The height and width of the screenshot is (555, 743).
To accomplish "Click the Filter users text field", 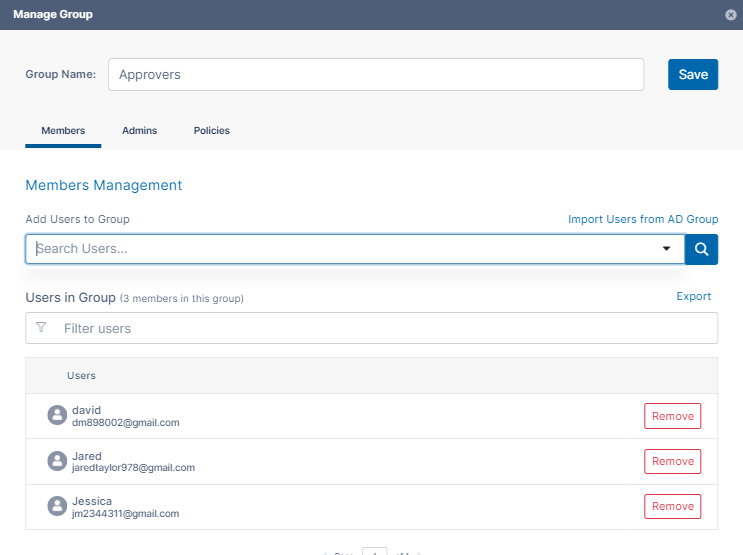I will coord(380,328).
